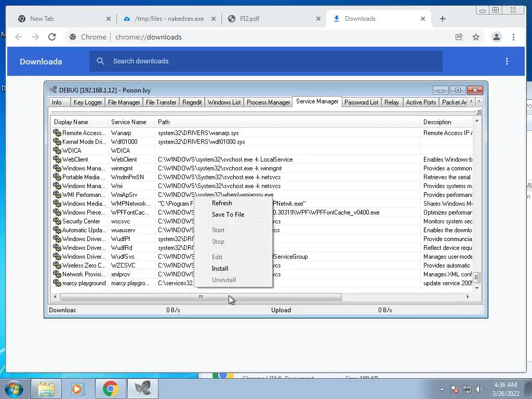This screenshot has height=399, width=532.
Task: Click the Search downloads field
Action: [x=266, y=61]
